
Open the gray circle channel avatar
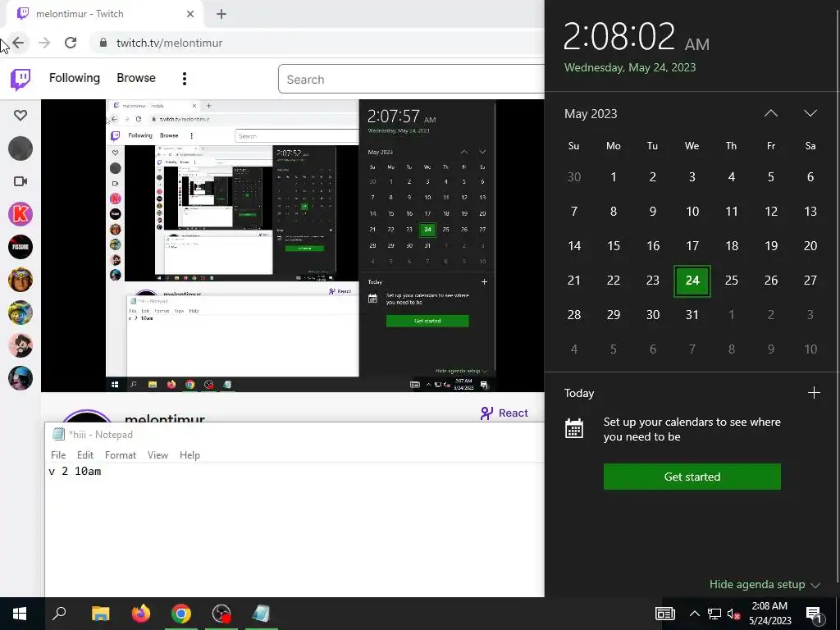pos(21,148)
